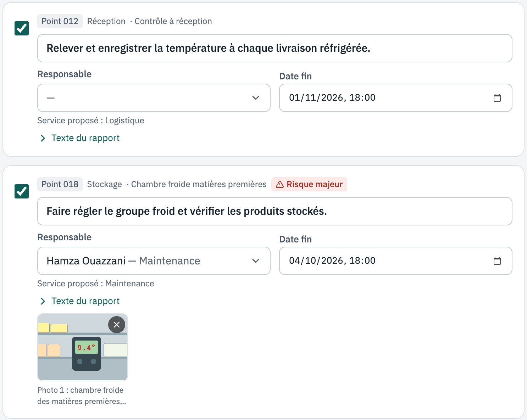Open calendar picker for 01/11/2026 date
Image resolution: width=527 pixels, height=420 pixels.
click(497, 98)
